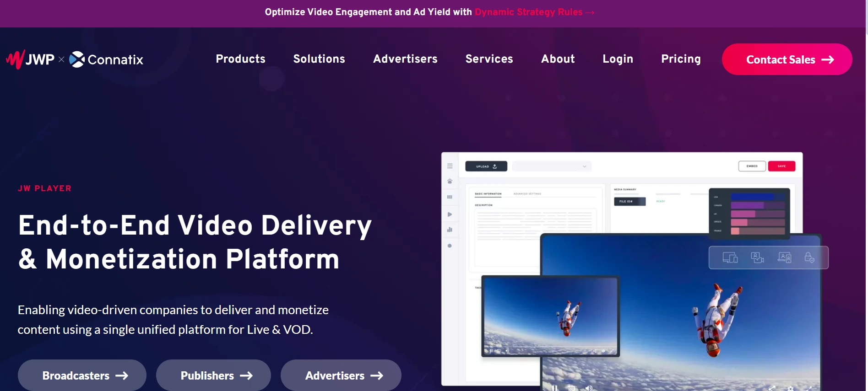Follow the Dynamic Strategy Rules banner link
868x391 pixels.
[534, 12]
